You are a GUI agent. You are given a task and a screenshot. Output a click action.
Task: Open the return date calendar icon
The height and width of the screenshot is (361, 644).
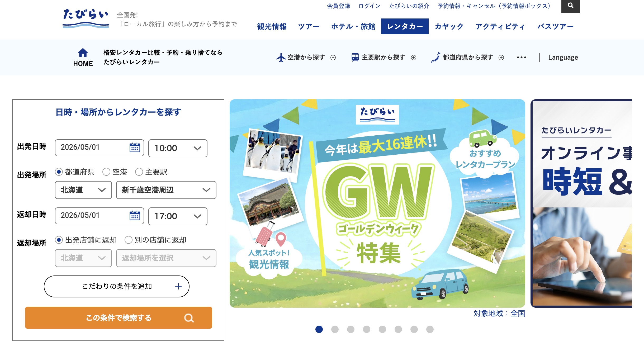(135, 216)
